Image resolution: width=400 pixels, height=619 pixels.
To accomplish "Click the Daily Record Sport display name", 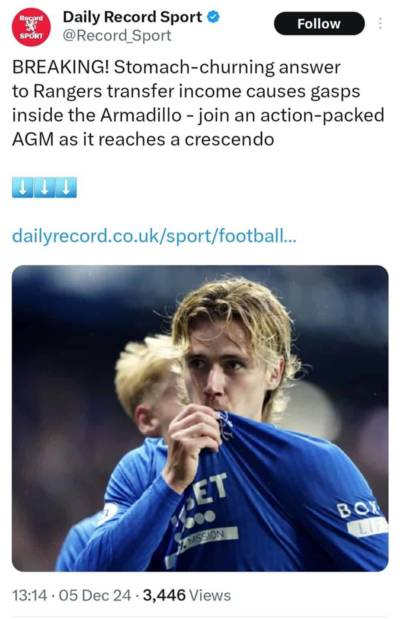I will pyautogui.click(x=132, y=17).
